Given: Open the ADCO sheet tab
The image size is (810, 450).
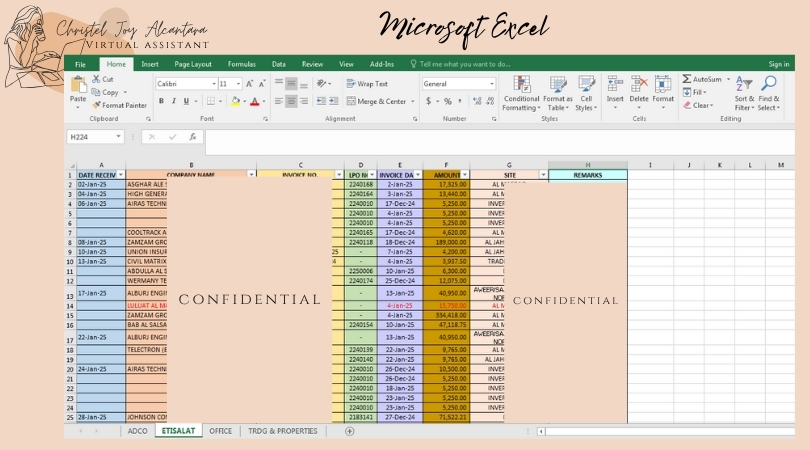Looking at the screenshot, I should pos(138,431).
